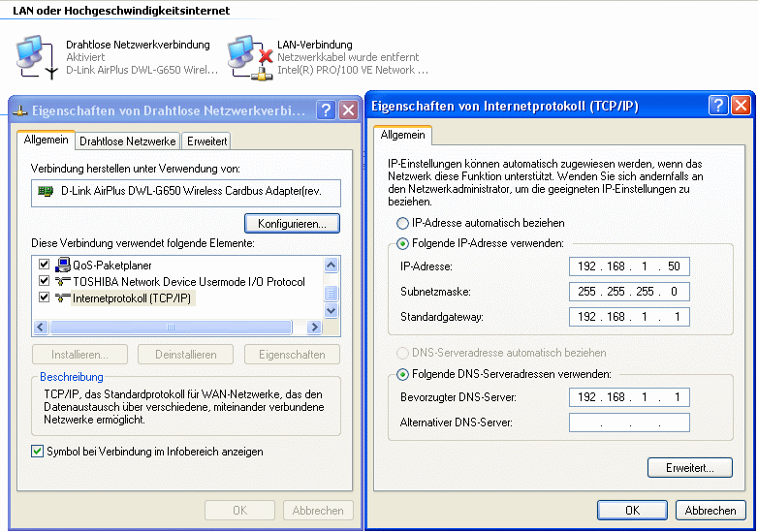Select Folgende DNS-Serveradressen verwenden radio button
The width and height of the screenshot is (758, 532).
pos(403,374)
